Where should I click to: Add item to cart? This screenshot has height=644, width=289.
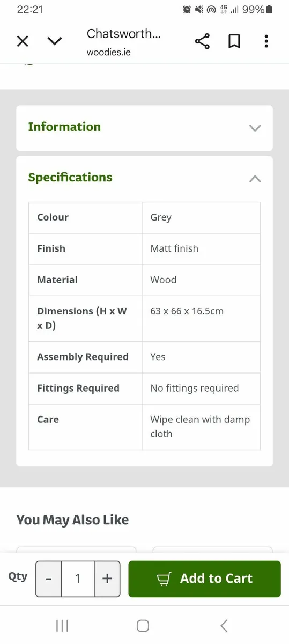tap(205, 579)
